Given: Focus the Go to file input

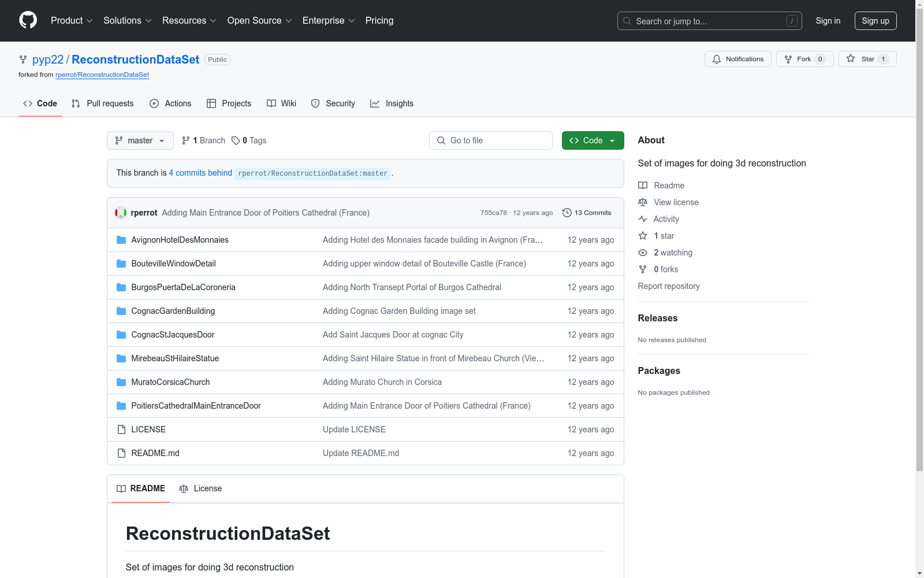Looking at the screenshot, I should pyautogui.click(x=491, y=140).
